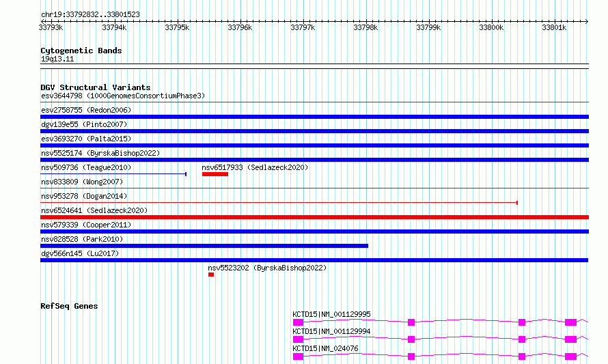608x364 pixels.
Task: Open variant nsv828528 (Park2010) label
Action: (82, 239)
